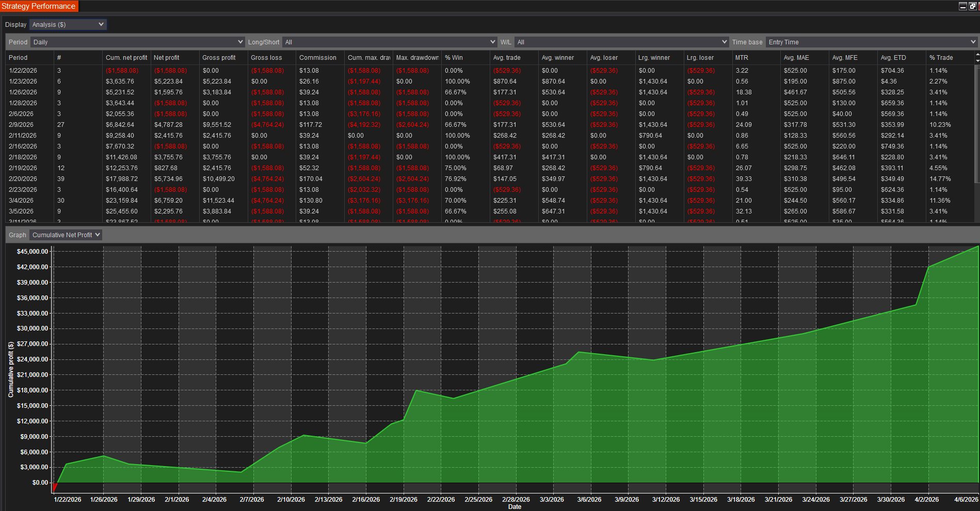Click net profit value $6,759.20
The image size is (980, 511).
(x=168, y=201)
